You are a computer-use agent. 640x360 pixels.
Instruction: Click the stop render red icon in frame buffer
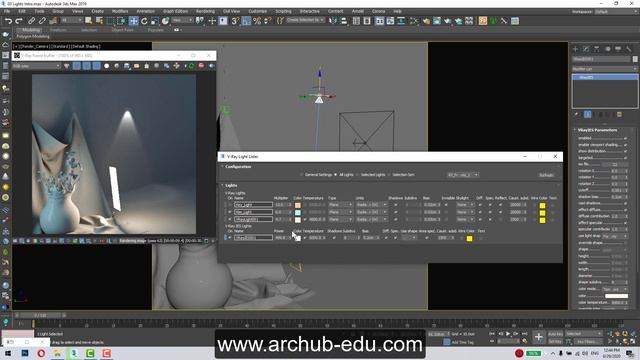(x=201, y=66)
